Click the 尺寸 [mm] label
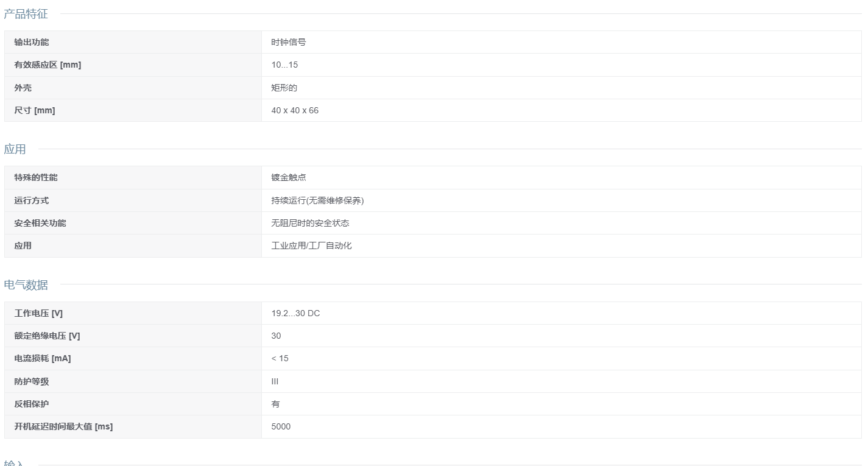868x466 pixels. pyautogui.click(x=35, y=110)
